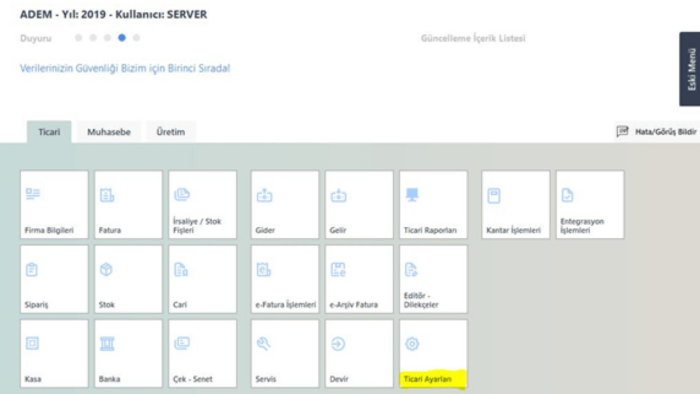Open the Eski Menü side panel
The width and height of the screenshot is (700, 394).
point(690,69)
